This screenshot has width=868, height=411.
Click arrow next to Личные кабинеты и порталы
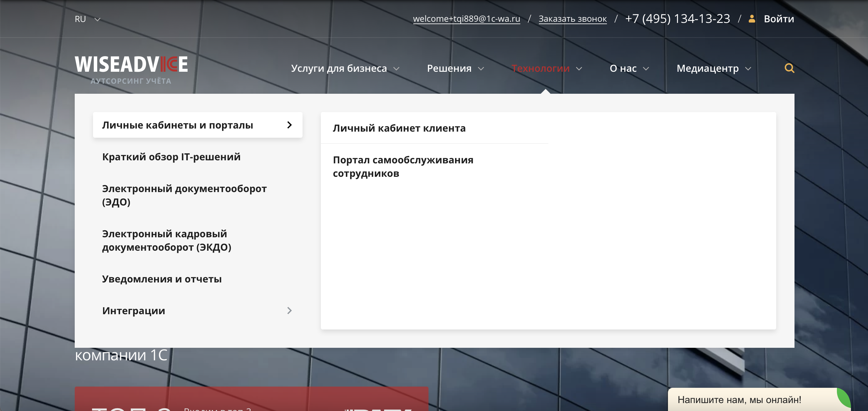tap(289, 125)
